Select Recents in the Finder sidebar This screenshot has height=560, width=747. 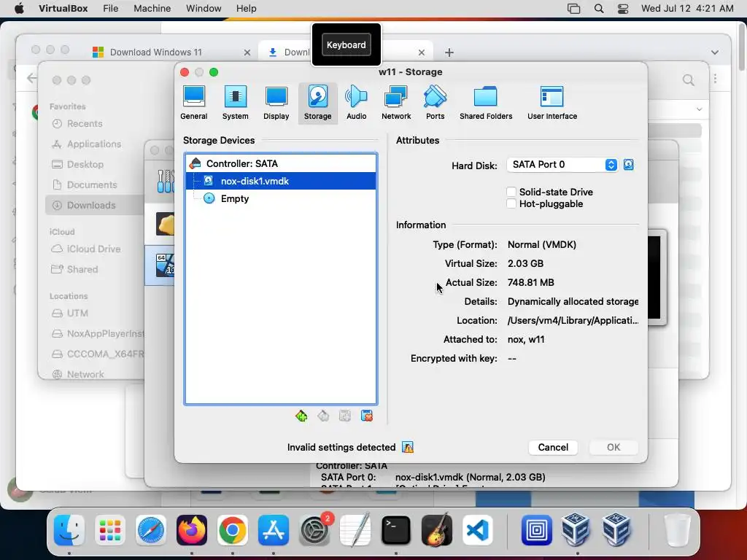pos(85,123)
